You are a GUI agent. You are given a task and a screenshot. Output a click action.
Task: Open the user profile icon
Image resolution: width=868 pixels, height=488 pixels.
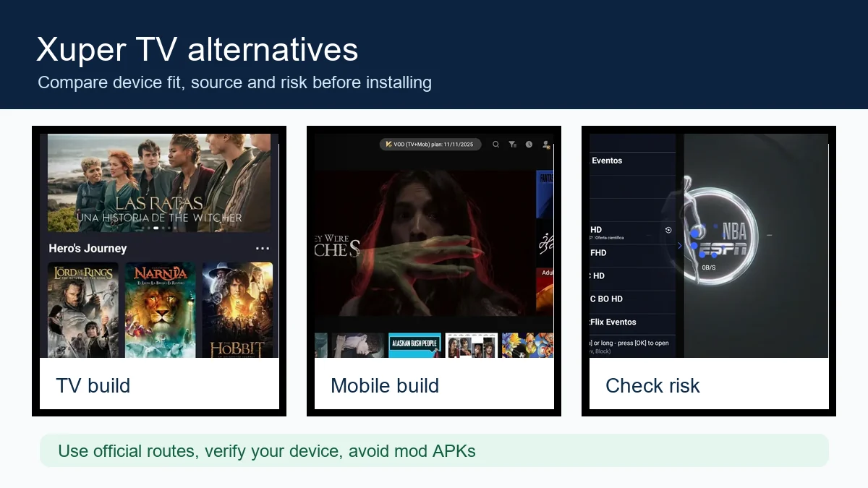pyautogui.click(x=546, y=145)
